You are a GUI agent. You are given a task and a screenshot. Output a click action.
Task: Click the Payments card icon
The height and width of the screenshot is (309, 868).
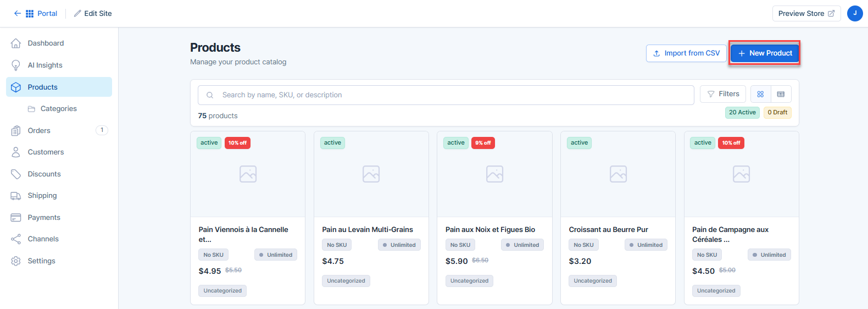(x=16, y=217)
